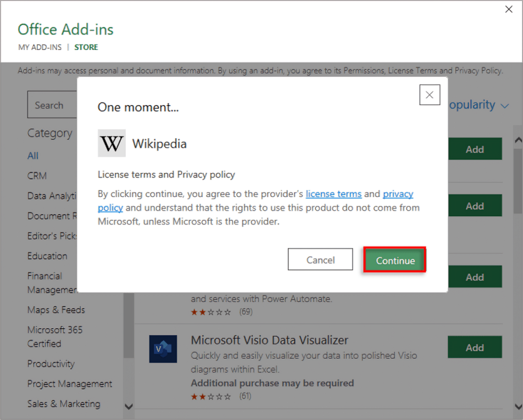Click the Wikipedia W logo icon
This screenshot has height=420, width=523.
[x=112, y=143]
